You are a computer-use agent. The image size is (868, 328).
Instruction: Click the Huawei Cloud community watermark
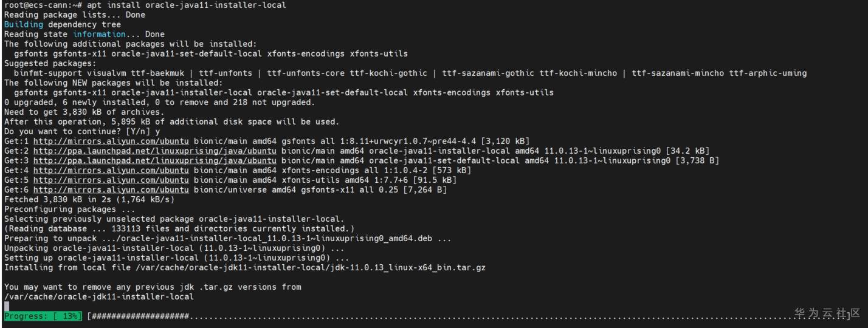coord(827,313)
